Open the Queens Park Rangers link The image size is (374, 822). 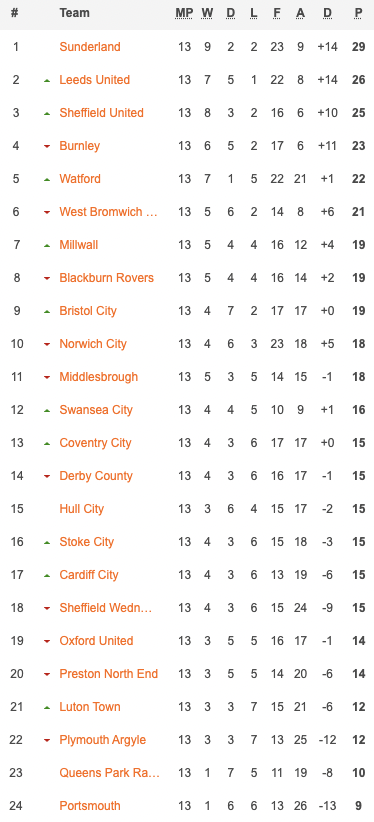pyautogui.click(x=110, y=772)
